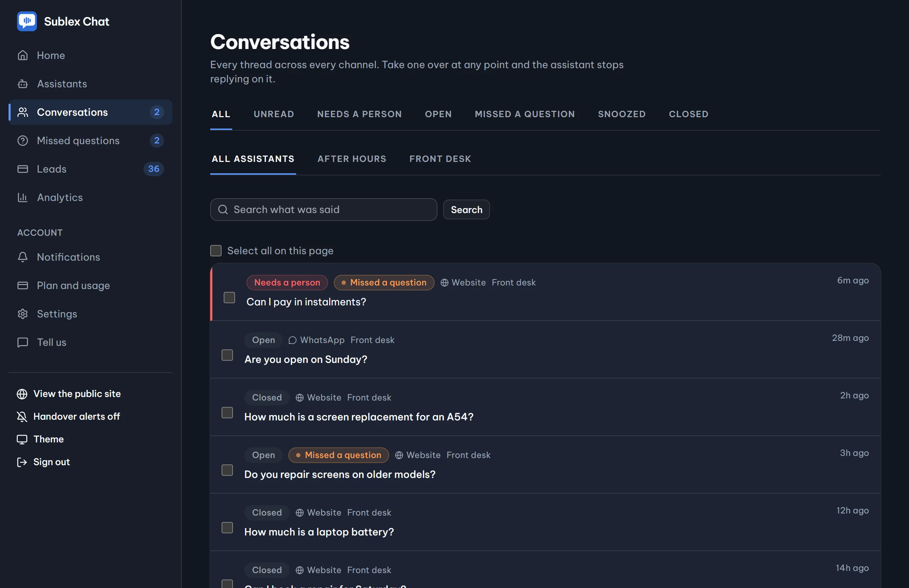The height and width of the screenshot is (588, 909).
Task: Switch to the Missed a Question tab
Action: (x=524, y=114)
